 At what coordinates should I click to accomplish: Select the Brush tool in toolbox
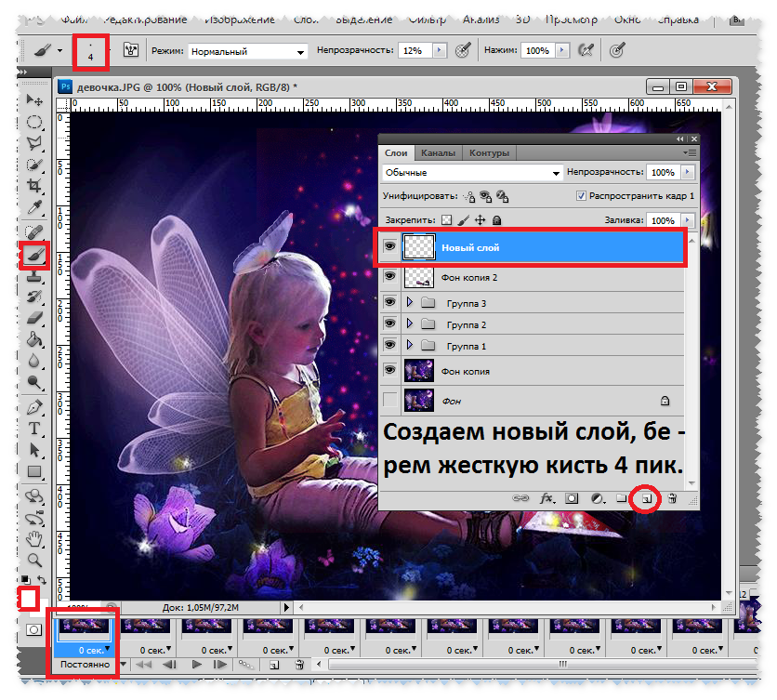[34, 256]
